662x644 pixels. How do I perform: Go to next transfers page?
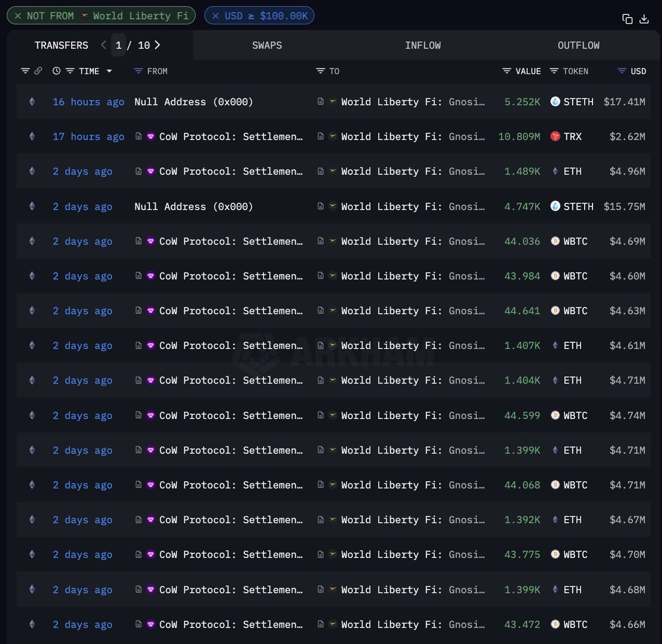point(158,45)
